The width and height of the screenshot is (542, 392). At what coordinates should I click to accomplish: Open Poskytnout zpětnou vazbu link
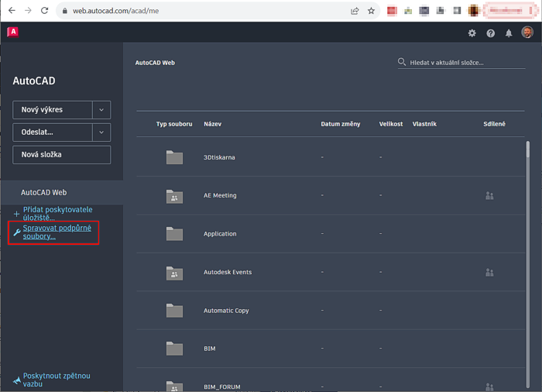point(57,380)
